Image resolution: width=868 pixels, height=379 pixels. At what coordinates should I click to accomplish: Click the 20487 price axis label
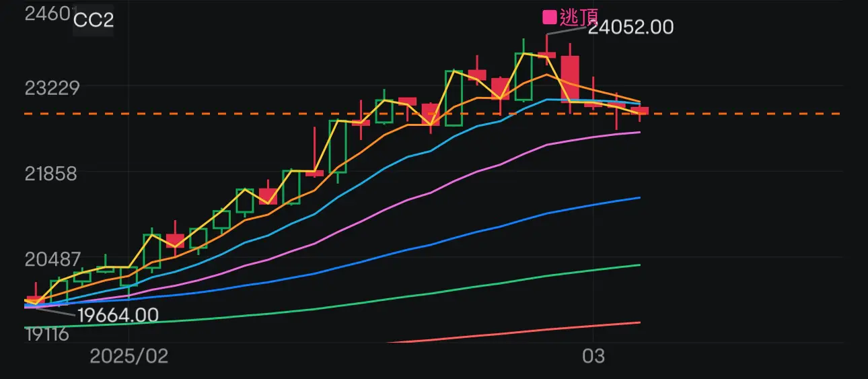coord(52,259)
